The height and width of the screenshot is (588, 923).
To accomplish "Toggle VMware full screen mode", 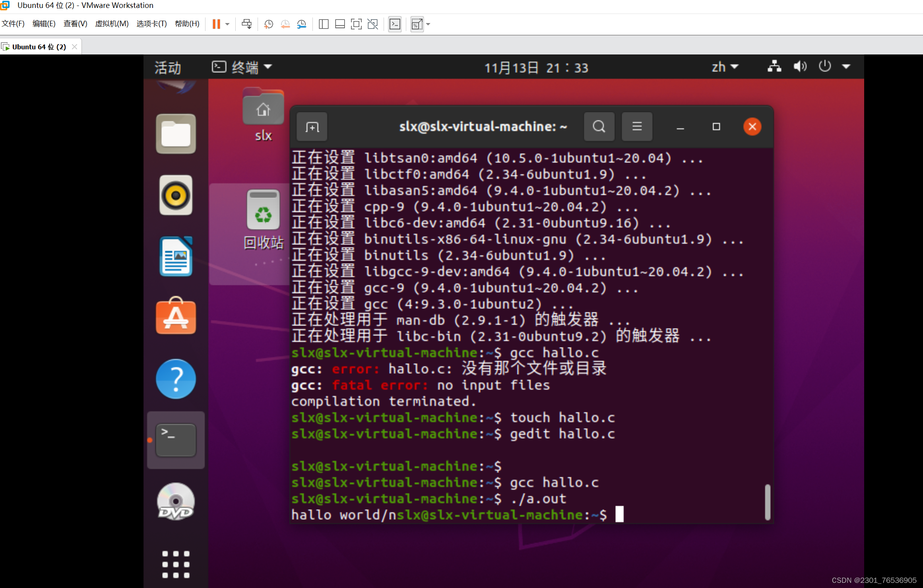I will (x=356, y=24).
